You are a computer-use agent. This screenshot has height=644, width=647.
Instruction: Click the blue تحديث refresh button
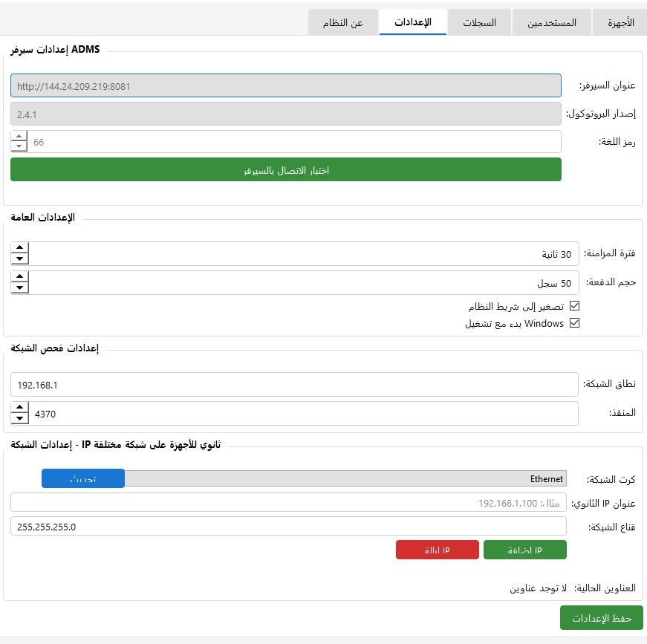[82, 479]
